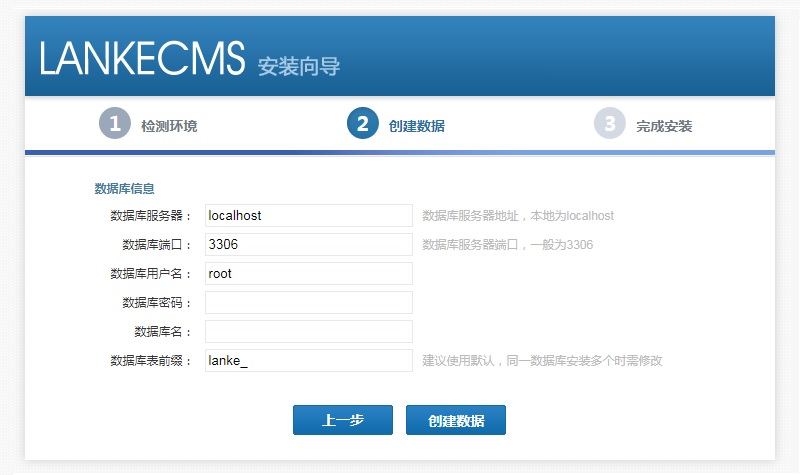Click the LANKECMS logo title

point(142,58)
